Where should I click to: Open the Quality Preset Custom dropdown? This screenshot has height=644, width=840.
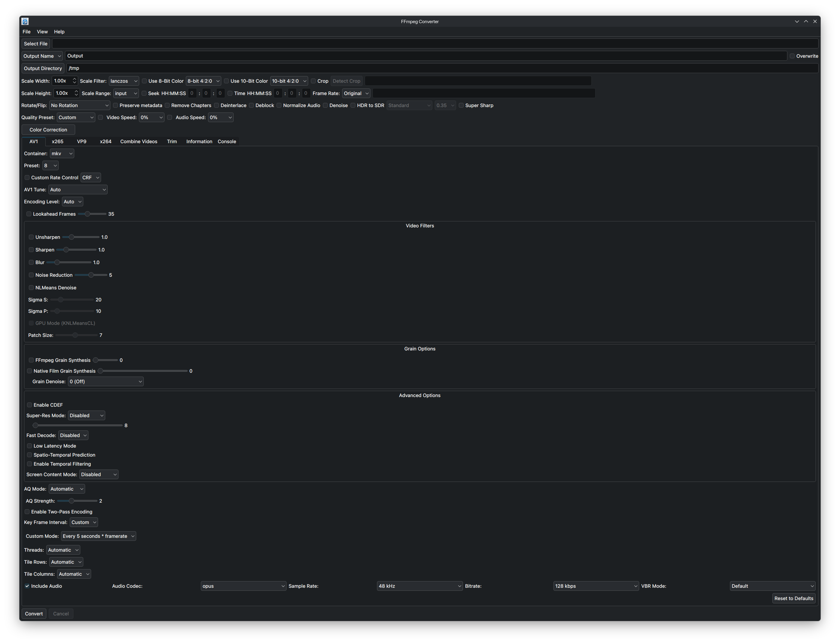76,118
